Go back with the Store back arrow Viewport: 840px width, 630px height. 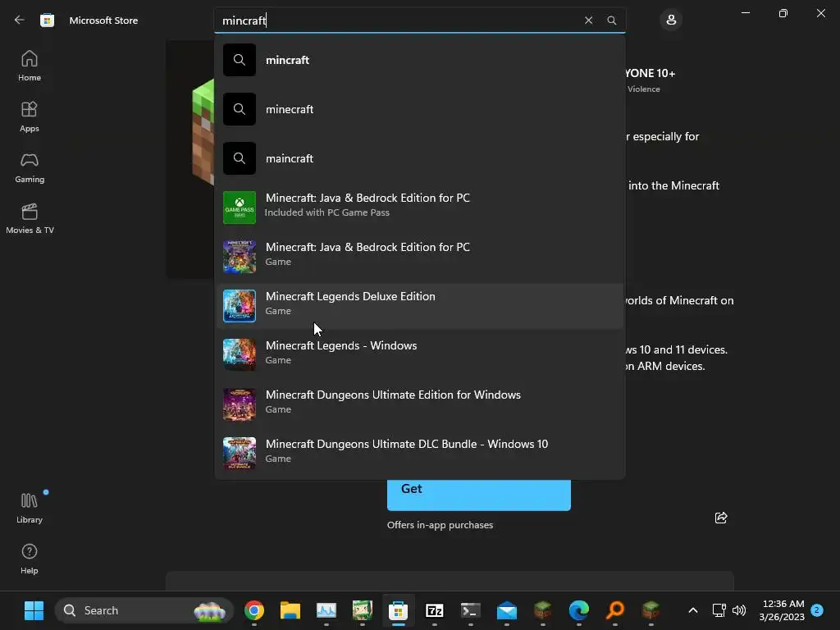[x=20, y=20]
